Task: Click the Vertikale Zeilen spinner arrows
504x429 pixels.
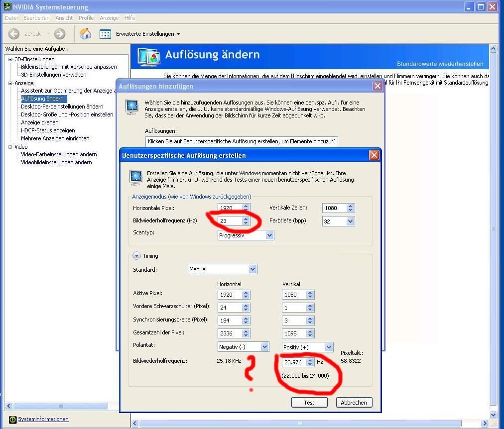Action: pyautogui.click(x=351, y=208)
